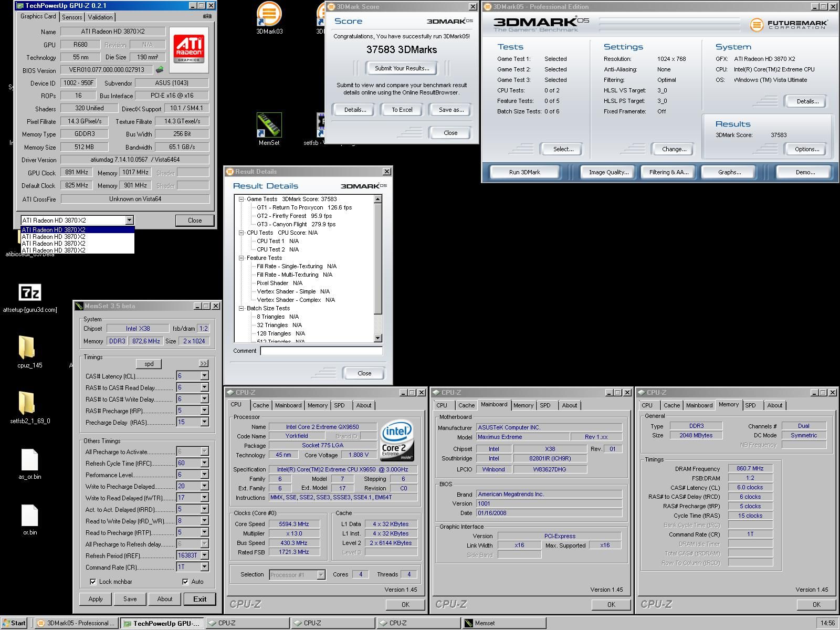Click the Select button under Tests
Image resolution: width=840 pixels, height=630 pixels.
pos(563,149)
